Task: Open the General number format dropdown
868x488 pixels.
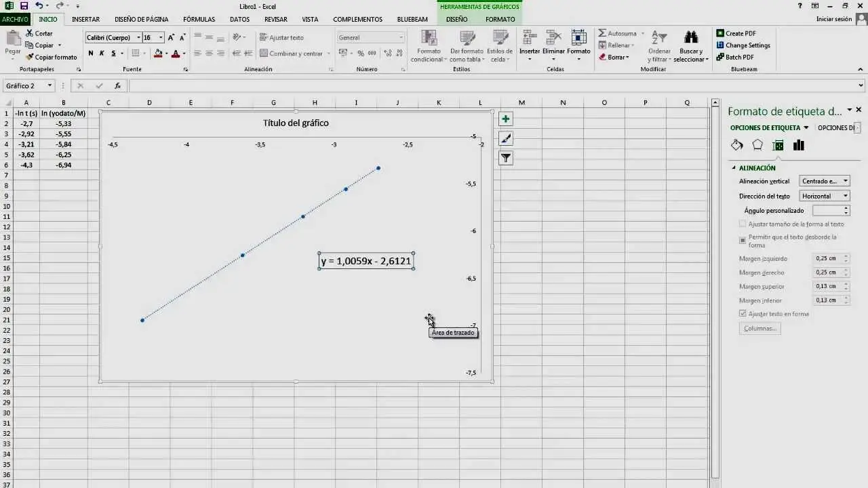Action: coord(401,38)
